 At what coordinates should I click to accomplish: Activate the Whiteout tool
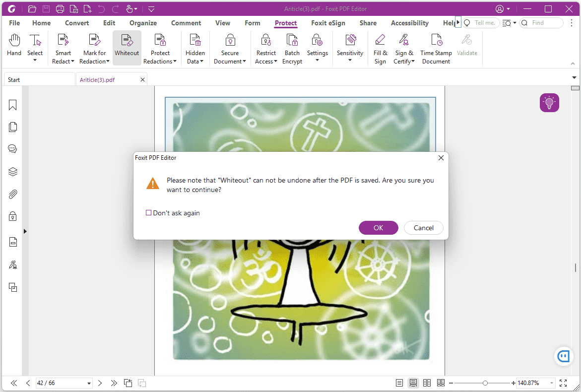[127, 47]
